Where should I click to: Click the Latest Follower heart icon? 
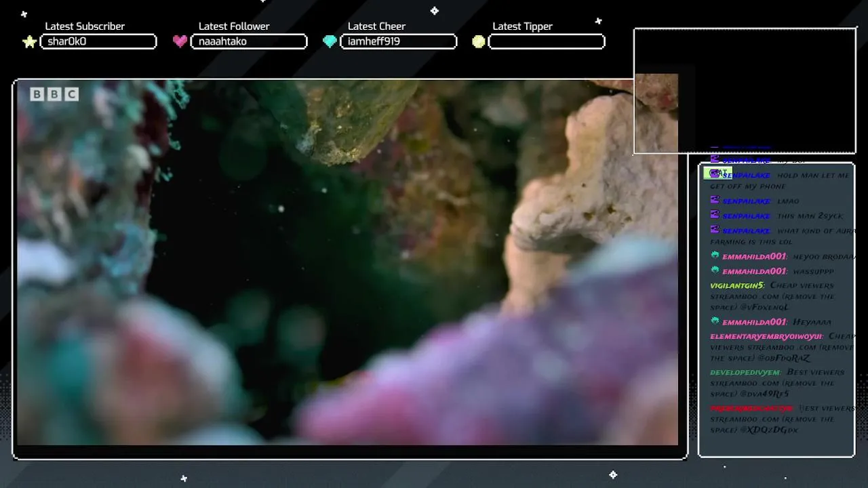pos(180,41)
